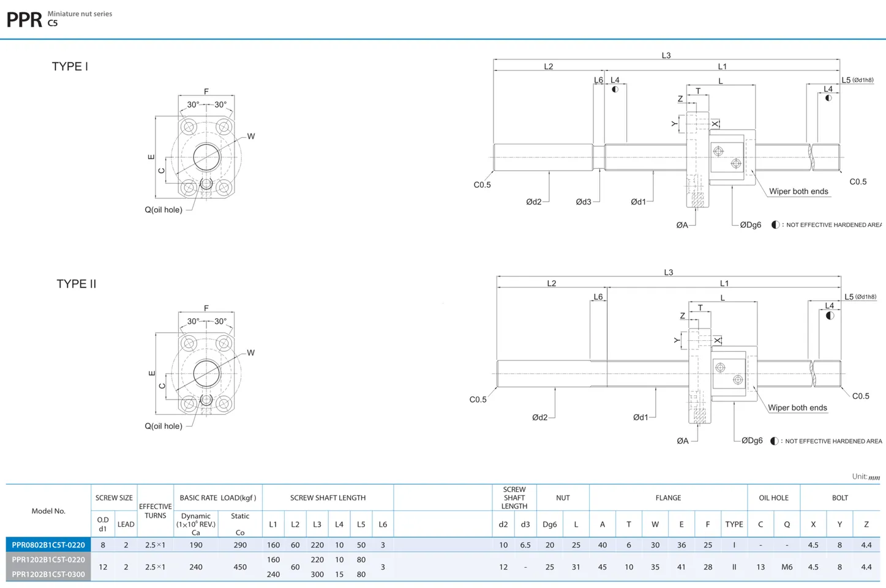Click the 'TYPE' column header in table
Screen dimensions: 886x588
[734, 524]
